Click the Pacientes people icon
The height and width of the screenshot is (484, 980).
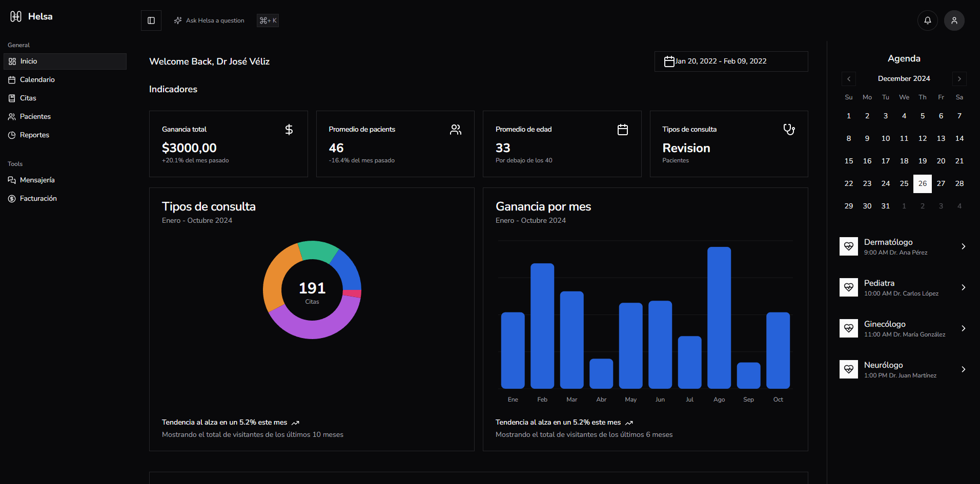tap(12, 117)
